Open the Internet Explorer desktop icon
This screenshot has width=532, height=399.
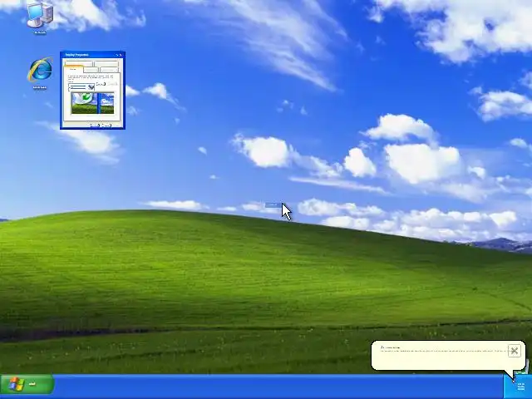tap(40, 73)
